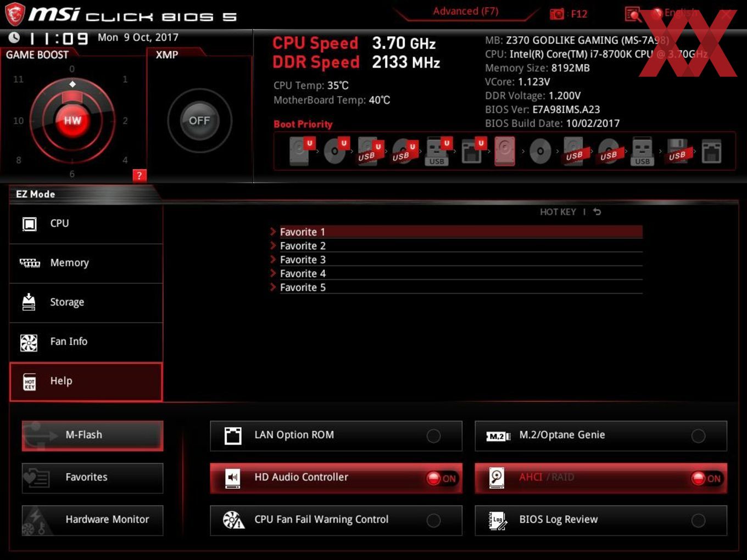
Task: Open the Memory section
Action: tap(86, 264)
